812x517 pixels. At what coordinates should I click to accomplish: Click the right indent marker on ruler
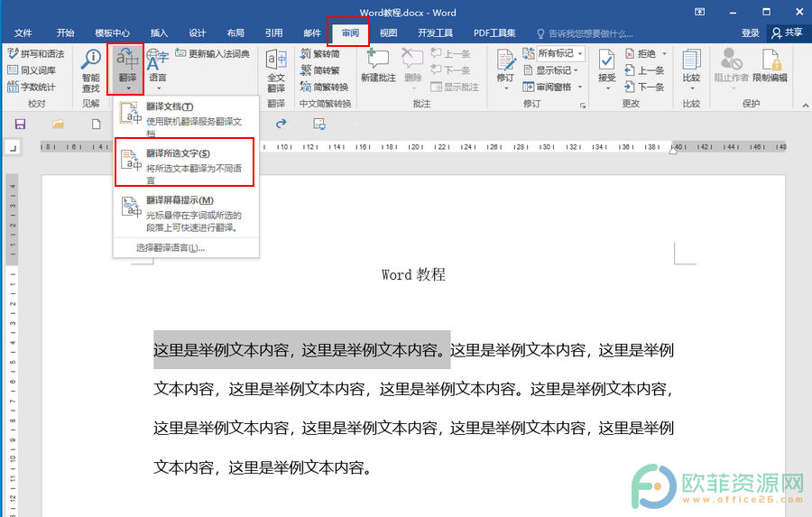pos(673,150)
